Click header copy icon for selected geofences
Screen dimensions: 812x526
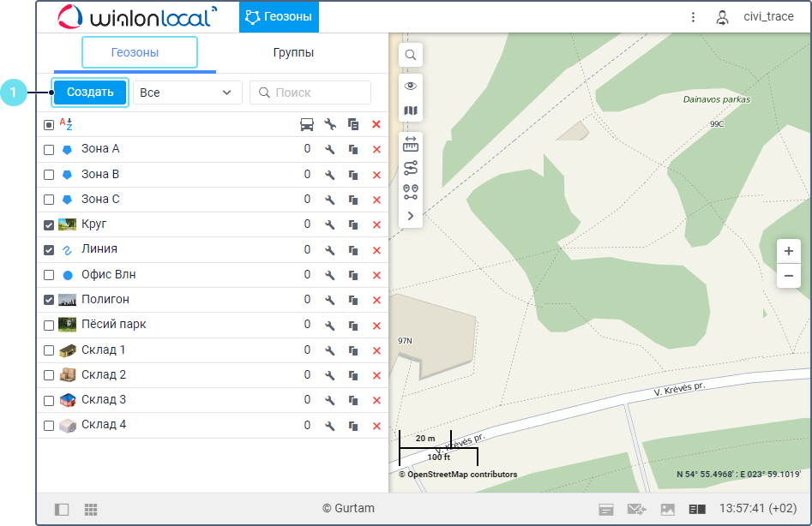click(x=353, y=124)
